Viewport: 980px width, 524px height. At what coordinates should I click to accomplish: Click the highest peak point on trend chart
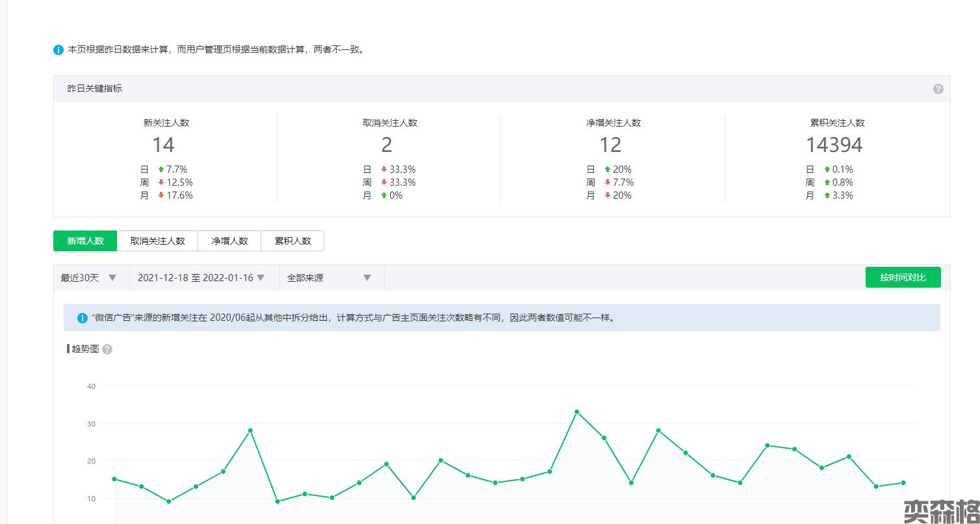pos(576,412)
